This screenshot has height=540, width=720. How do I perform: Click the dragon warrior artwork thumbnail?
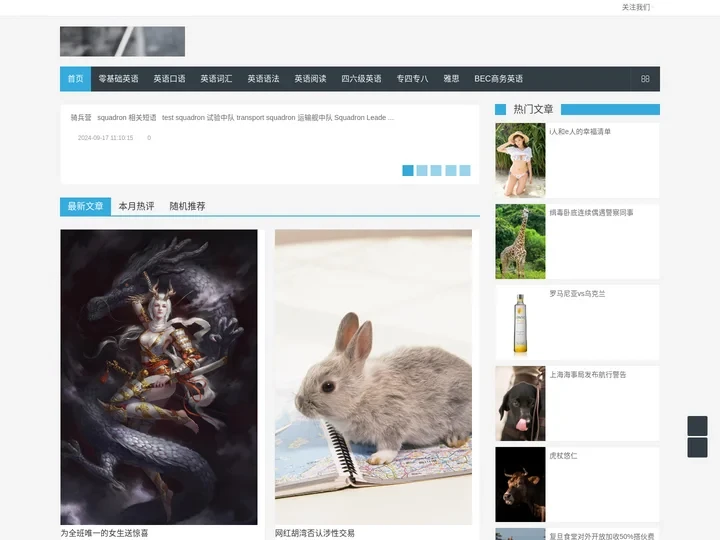(159, 377)
